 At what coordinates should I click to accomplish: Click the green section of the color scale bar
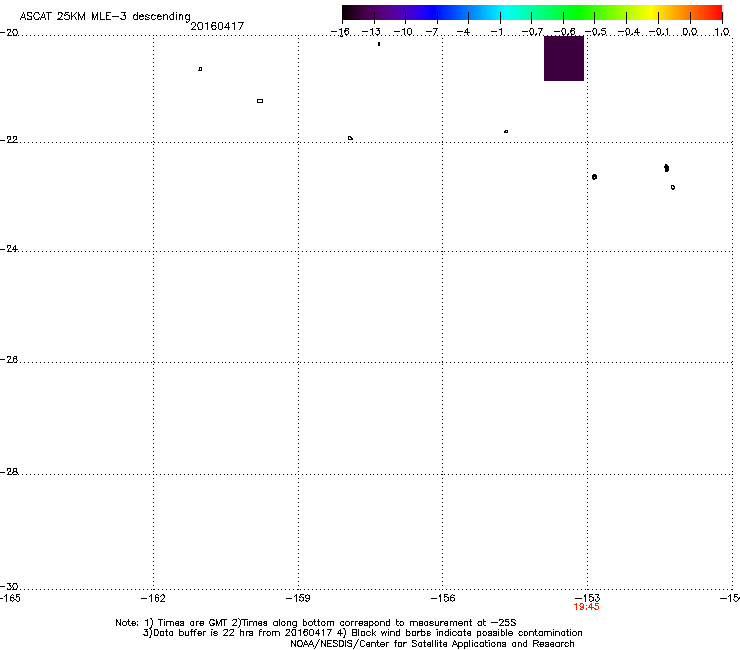tap(580, 12)
